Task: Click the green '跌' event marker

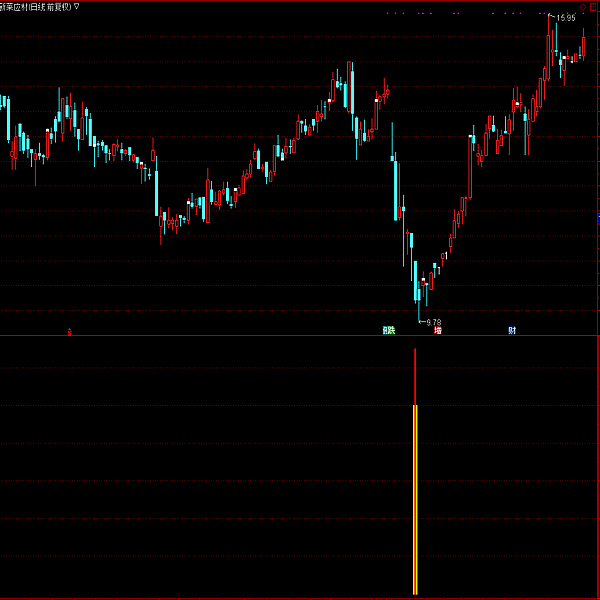Action: point(389,330)
